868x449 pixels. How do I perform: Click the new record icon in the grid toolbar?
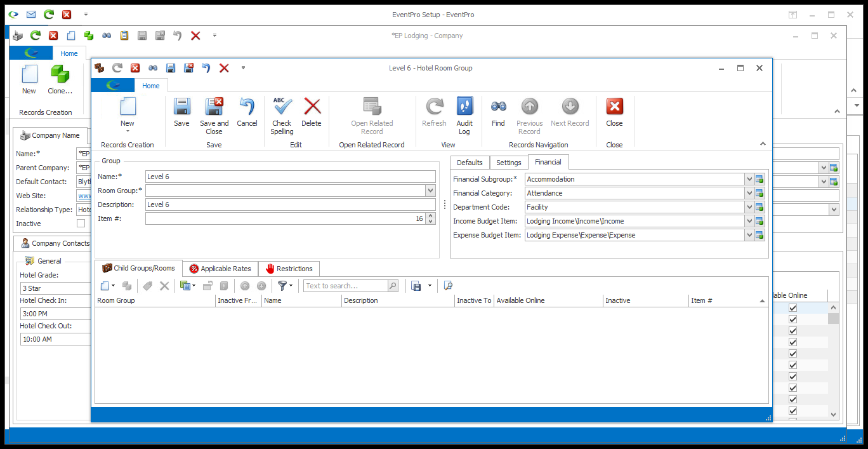(x=105, y=286)
